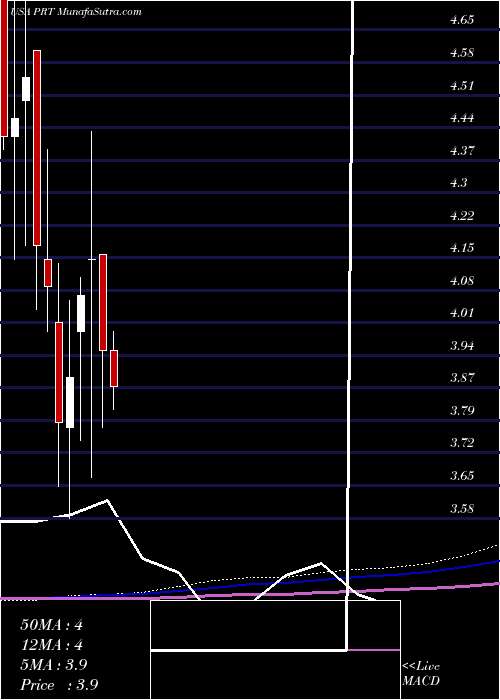Image resolution: width=500 pixels, height=700 pixels.
Task: Click the white candlestick body near 3.79
Action: 70,403
